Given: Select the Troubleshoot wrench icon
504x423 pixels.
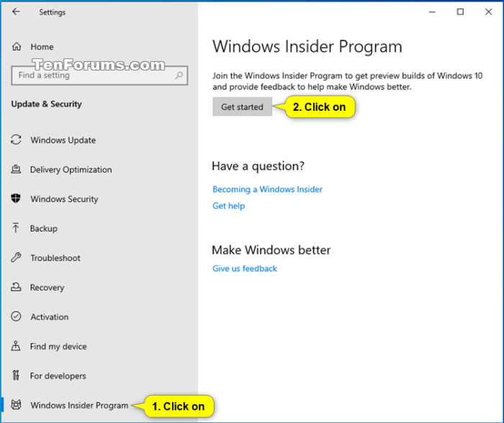Looking at the screenshot, I should tap(16, 258).
